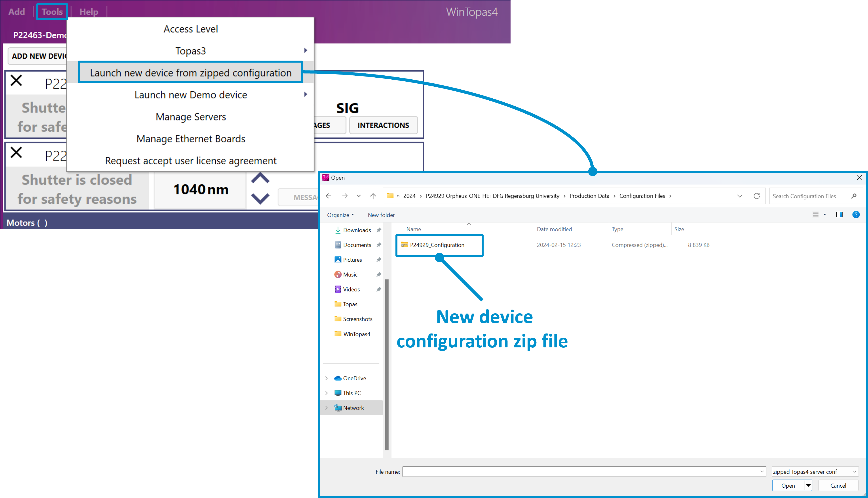Open Downloads in the sidebar
The height and width of the screenshot is (498, 868).
coord(357,230)
